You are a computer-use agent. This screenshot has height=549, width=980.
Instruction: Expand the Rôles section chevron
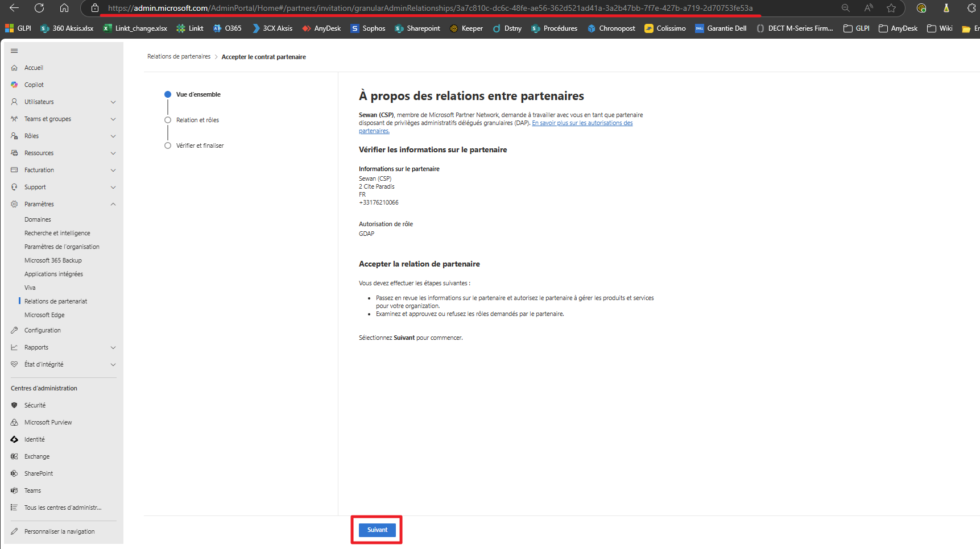coord(113,136)
